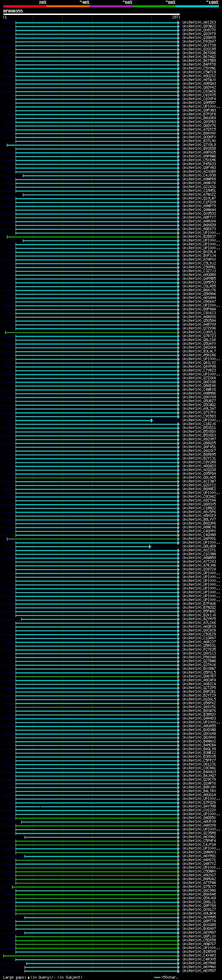Image resolution: width=222 pixels, height=980 pixels.
Task: Click the end position label 297
Action: [175, 17]
